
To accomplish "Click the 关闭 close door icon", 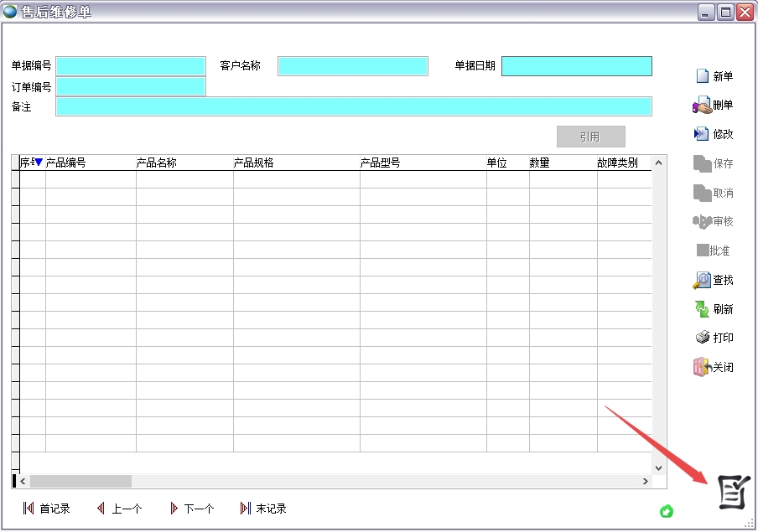I will pos(702,367).
